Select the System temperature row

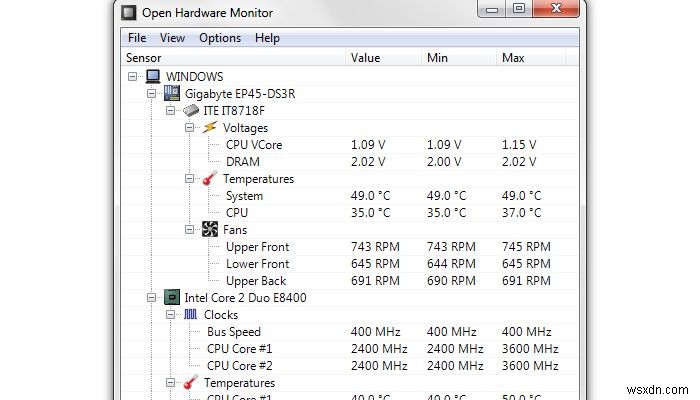pos(350,196)
